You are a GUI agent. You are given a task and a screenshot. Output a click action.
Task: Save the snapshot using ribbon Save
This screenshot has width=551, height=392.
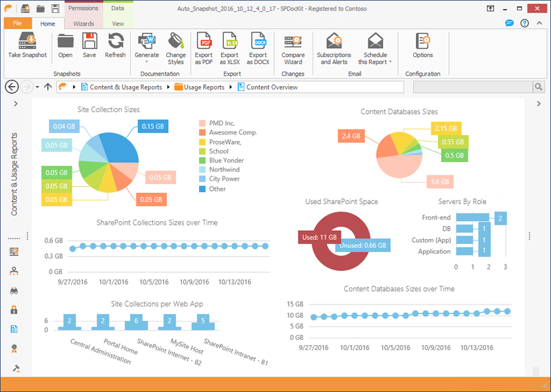tap(90, 45)
